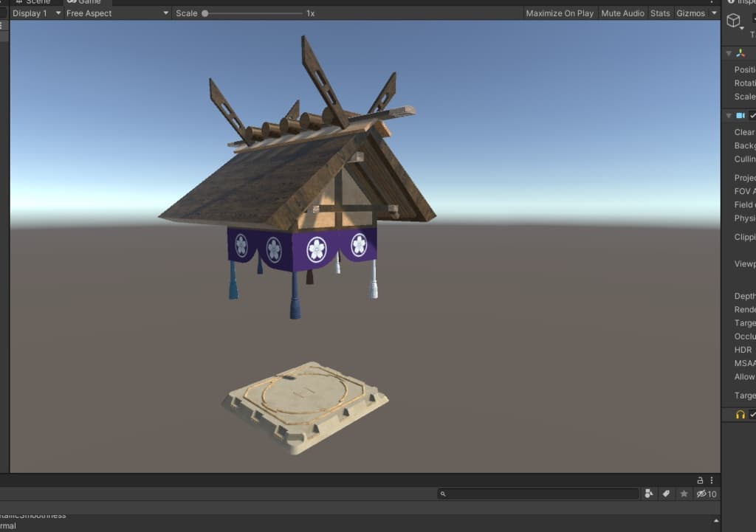
Task: Click the sumo ring platform model
Action: [305, 408]
